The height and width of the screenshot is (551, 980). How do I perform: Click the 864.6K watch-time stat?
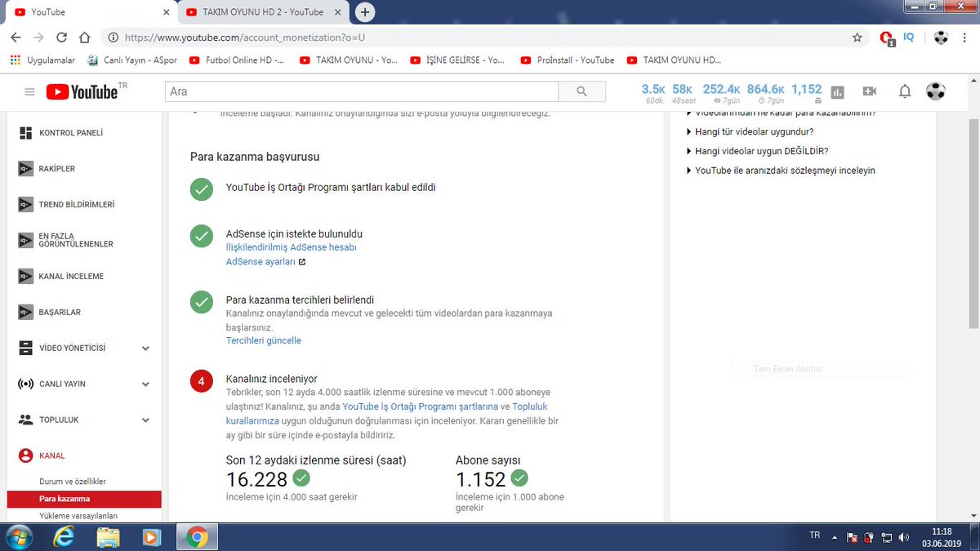765,93
